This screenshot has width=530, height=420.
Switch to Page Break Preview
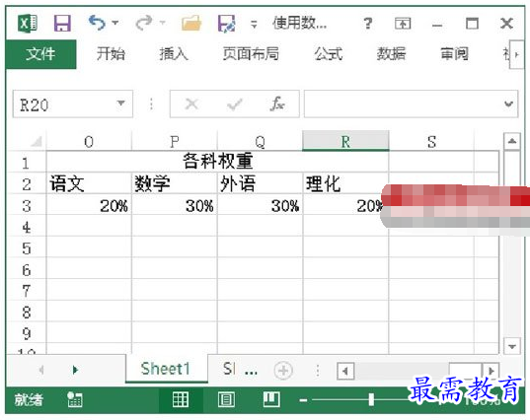tap(271, 399)
